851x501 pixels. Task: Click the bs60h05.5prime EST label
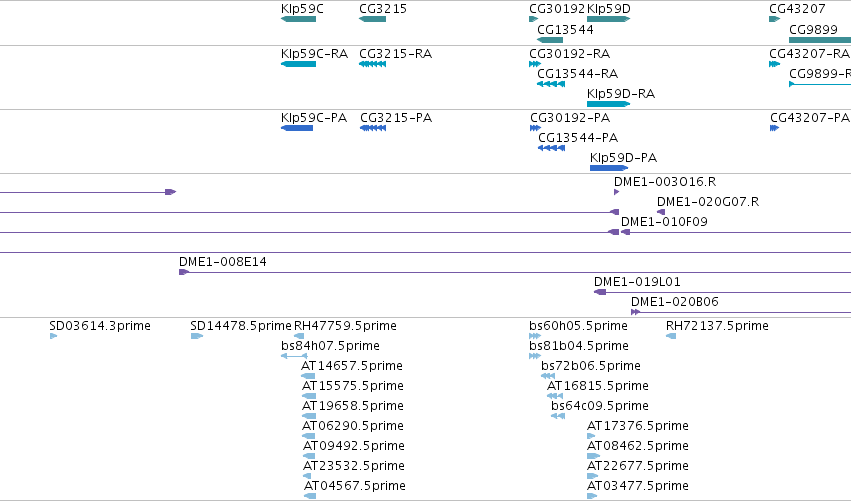pos(579,326)
